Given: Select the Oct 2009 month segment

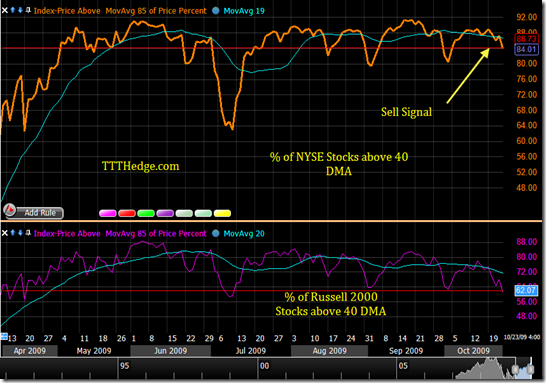Looking at the screenshot, I should 473,351.
